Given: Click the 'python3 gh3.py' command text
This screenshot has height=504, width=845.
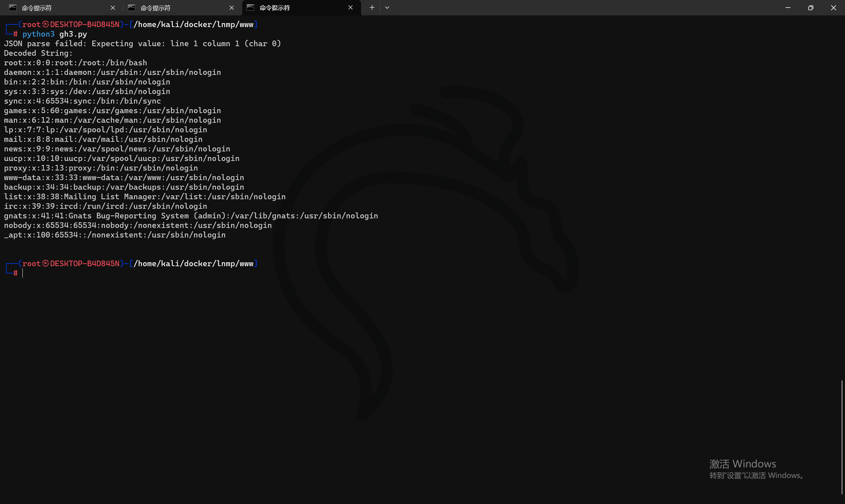Looking at the screenshot, I should pos(54,34).
